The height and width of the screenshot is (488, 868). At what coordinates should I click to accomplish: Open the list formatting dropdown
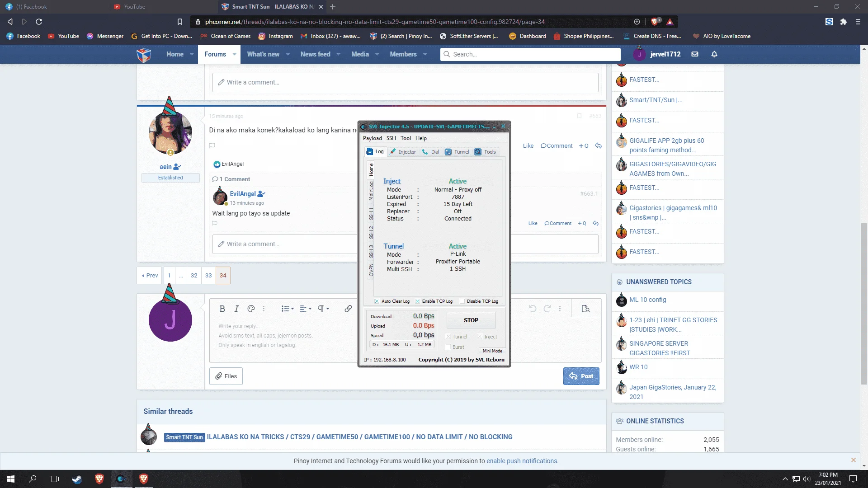[288, 309]
